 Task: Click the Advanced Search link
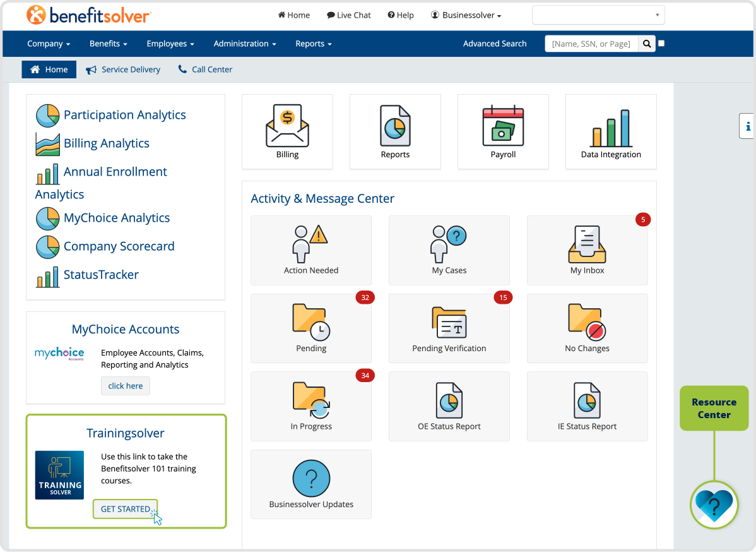[x=495, y=44]
